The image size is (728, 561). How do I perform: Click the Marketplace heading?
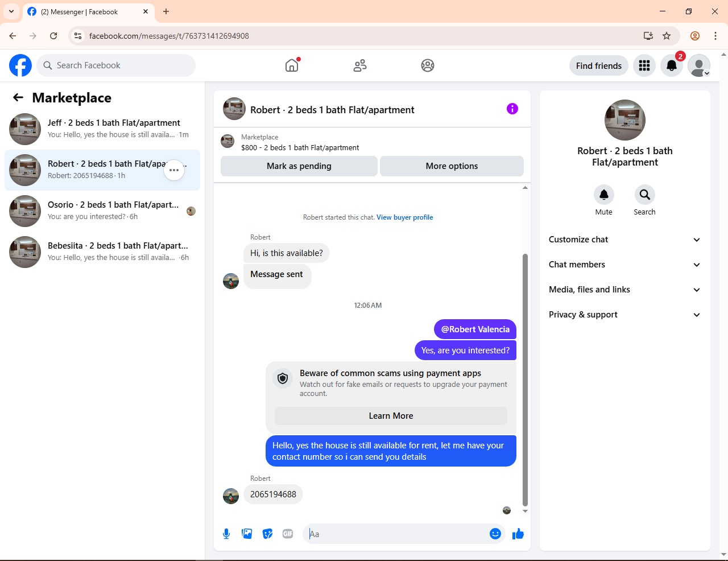[x=72, y=98]
